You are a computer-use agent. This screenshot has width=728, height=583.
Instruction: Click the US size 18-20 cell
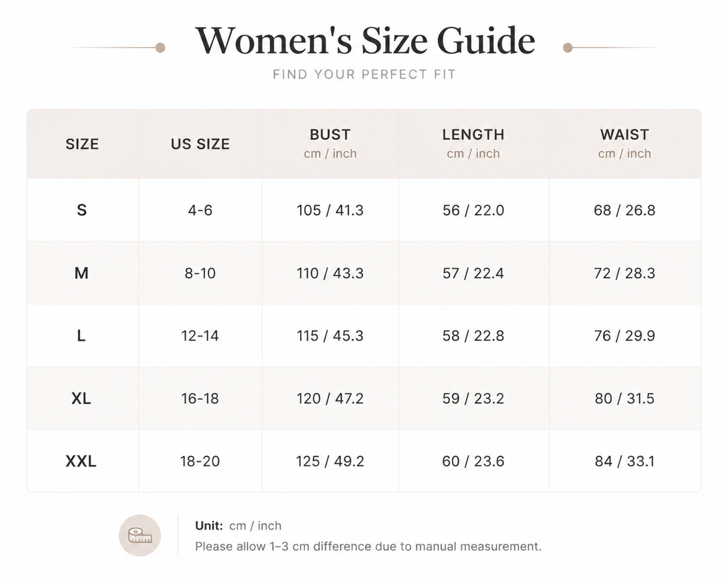200,461
